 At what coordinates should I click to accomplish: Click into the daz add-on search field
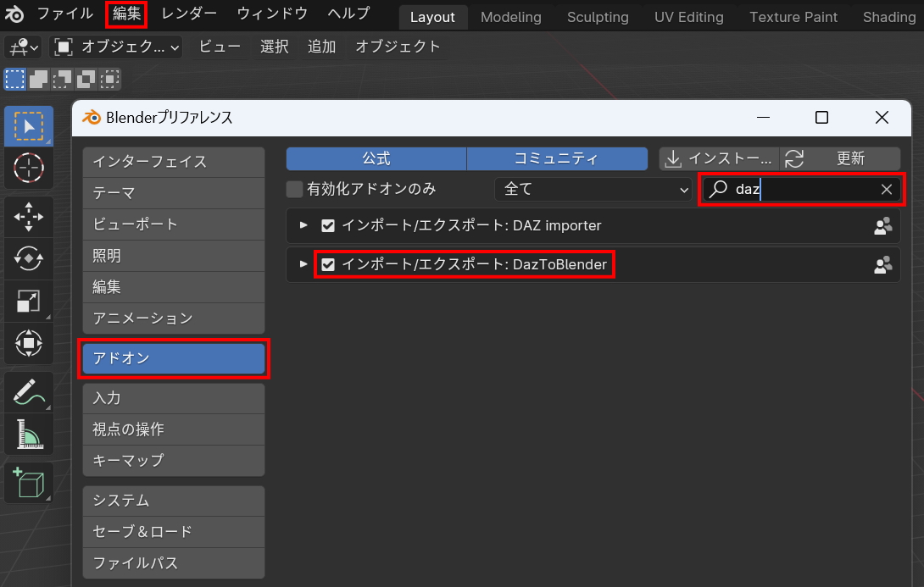coord(801,189)
